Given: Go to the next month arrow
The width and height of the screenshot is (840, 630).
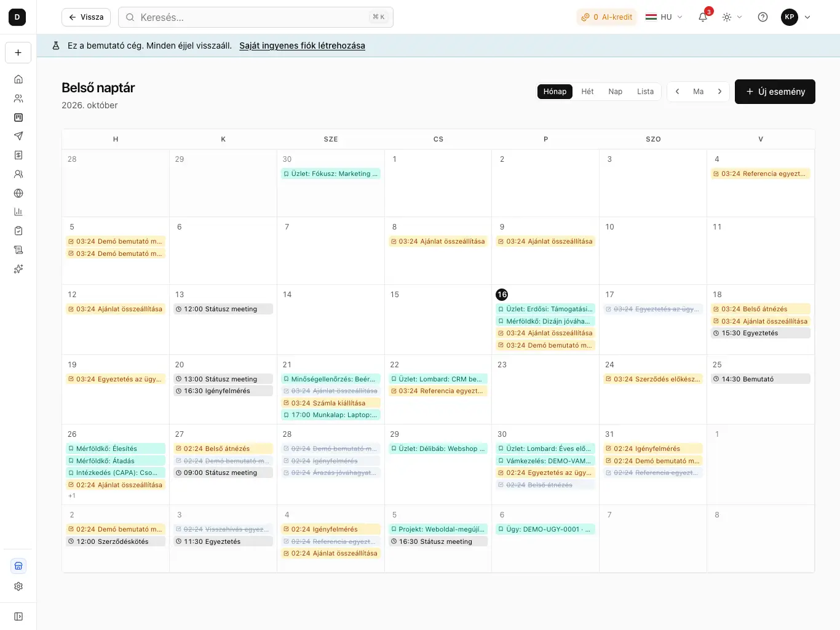Looking at the screenshot, I should (719, 92).
